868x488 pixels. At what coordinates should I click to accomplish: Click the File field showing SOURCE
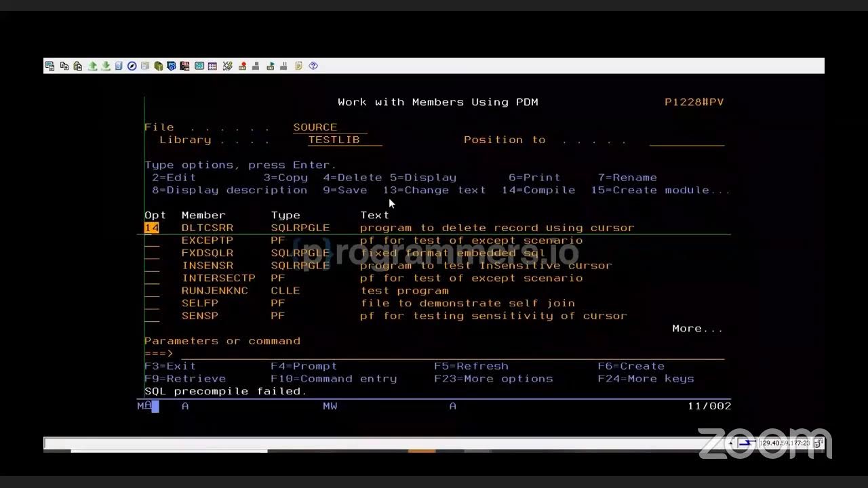coord(330,127)
